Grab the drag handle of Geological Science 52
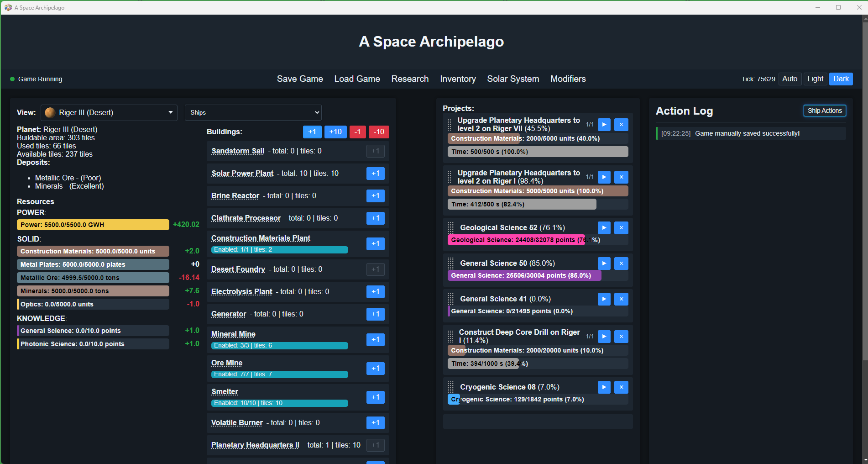Screen dimensions: 868x464 (451, 228)
